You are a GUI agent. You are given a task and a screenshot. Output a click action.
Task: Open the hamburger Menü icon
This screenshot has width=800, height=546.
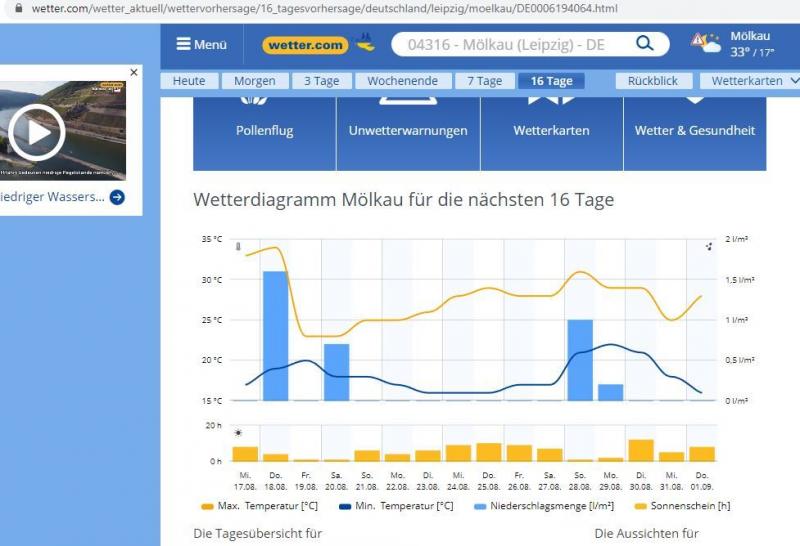point(184,44)
